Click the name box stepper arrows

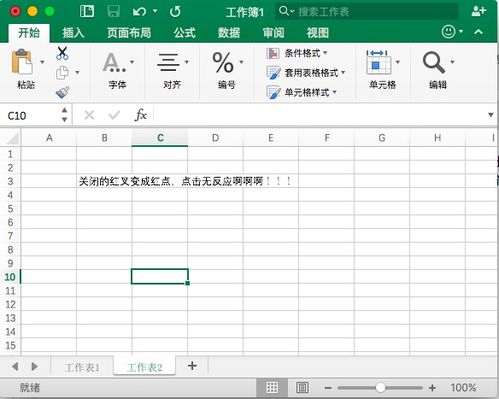coord(65,115)
